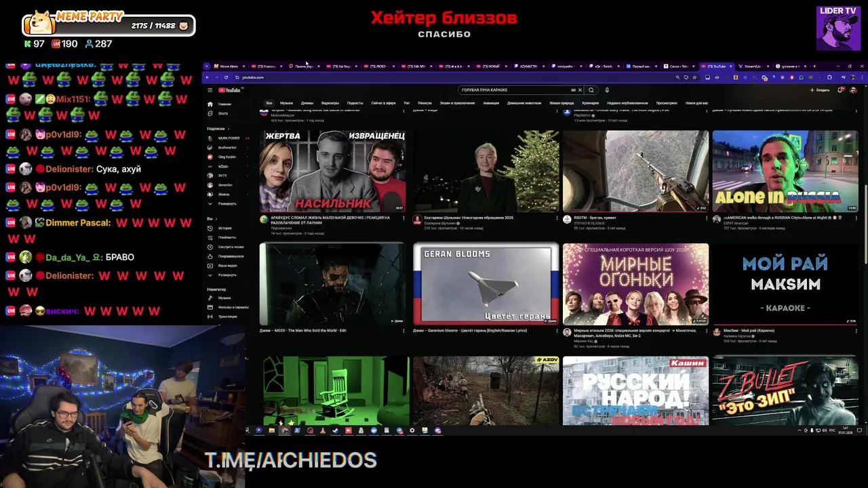The image size is (868, 488).
Task: Open Settings gear on the taskbar
Action: point(412,430)
